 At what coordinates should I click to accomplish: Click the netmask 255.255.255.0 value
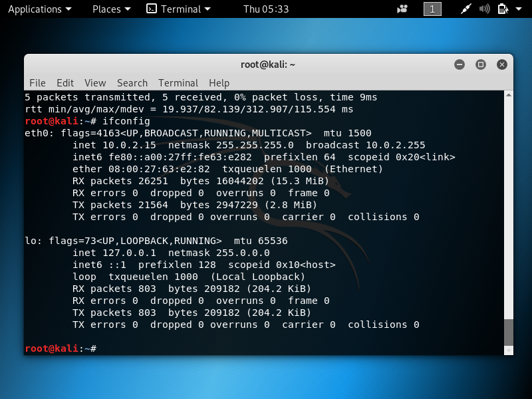pos(255,145)
